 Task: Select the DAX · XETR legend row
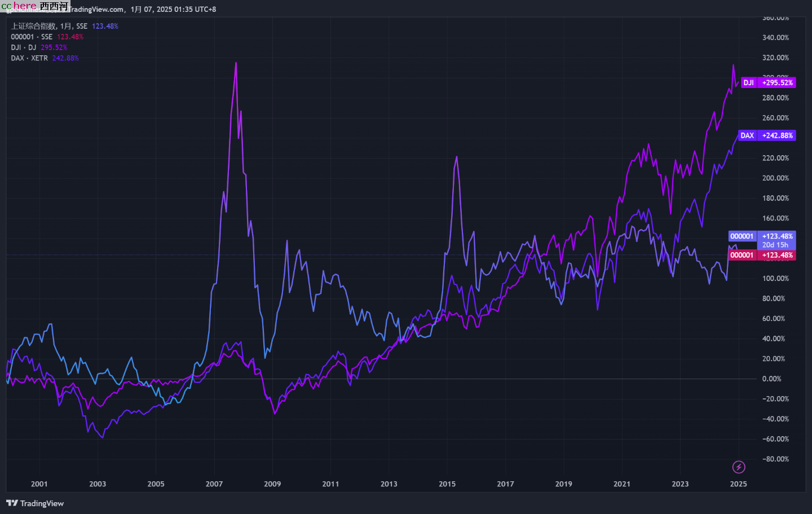(x=45, y=58)
